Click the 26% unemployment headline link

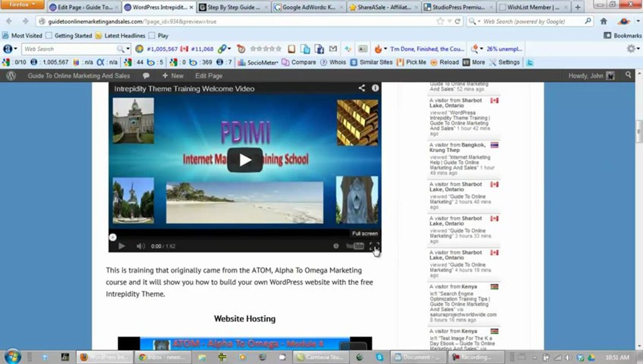(504, 49)
